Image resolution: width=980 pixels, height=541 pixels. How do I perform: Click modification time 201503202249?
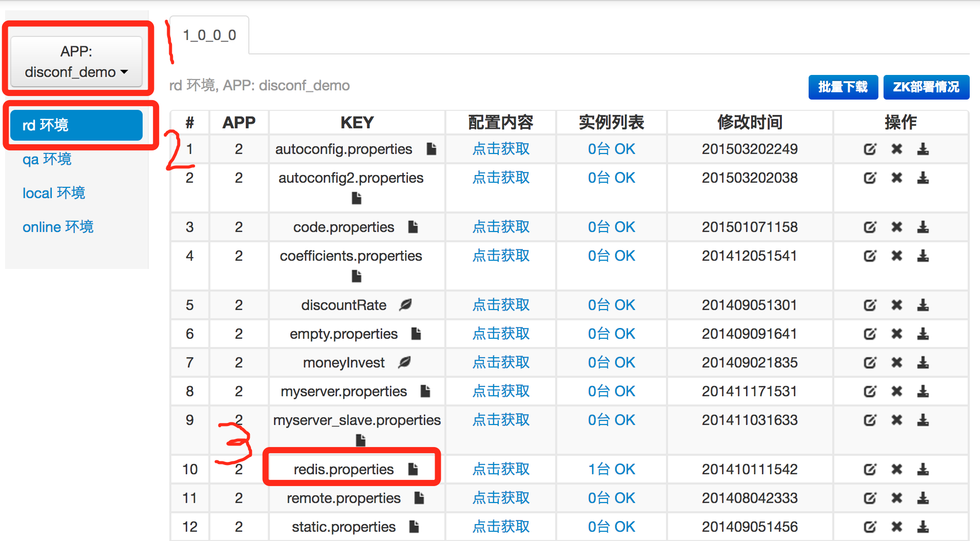(x=750, y=149)
